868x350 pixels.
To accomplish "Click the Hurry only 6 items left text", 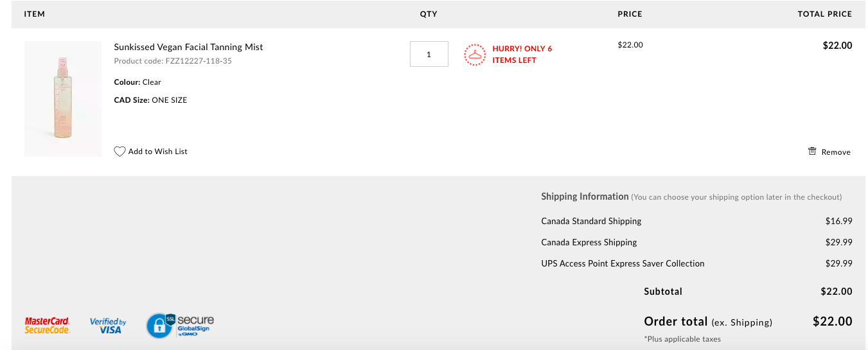I will [522, 55].
